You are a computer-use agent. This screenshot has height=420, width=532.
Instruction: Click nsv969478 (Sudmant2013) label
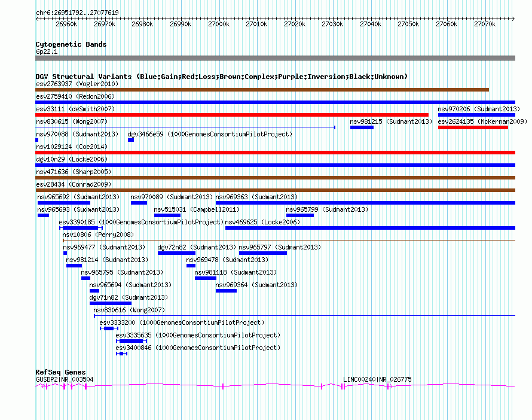coord(227,260)
